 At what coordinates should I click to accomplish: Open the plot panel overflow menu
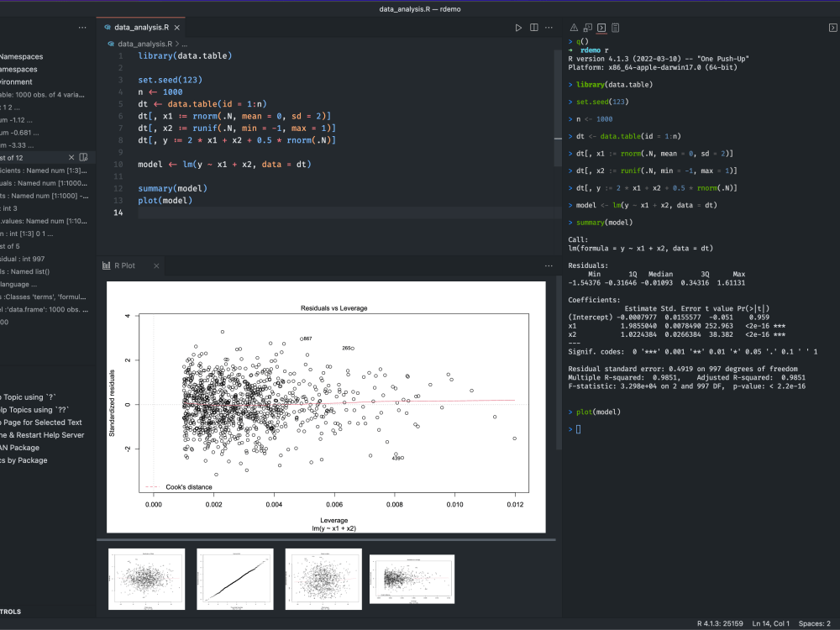tap(549, 265)
